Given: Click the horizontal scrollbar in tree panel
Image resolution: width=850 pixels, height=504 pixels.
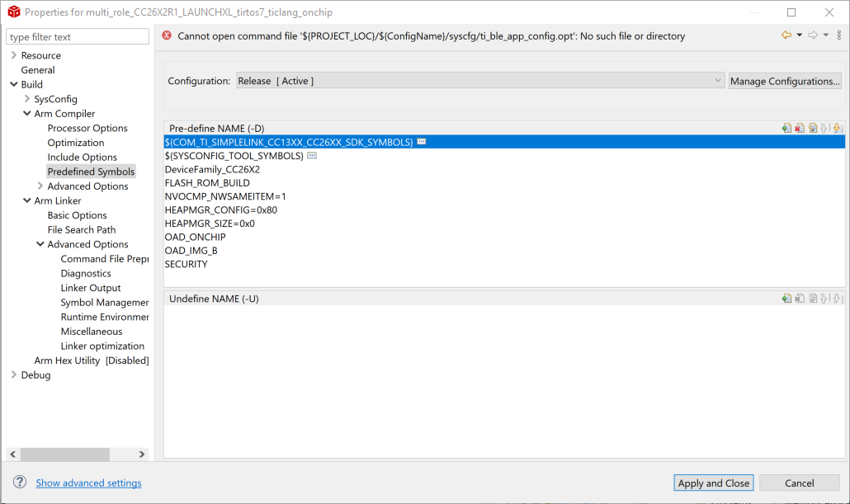Looking at the screenshot, I should (x=64, y=455).
